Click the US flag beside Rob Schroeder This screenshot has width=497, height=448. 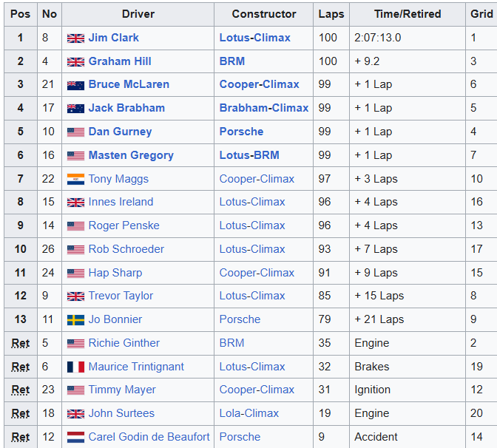[x=75, y=250]
